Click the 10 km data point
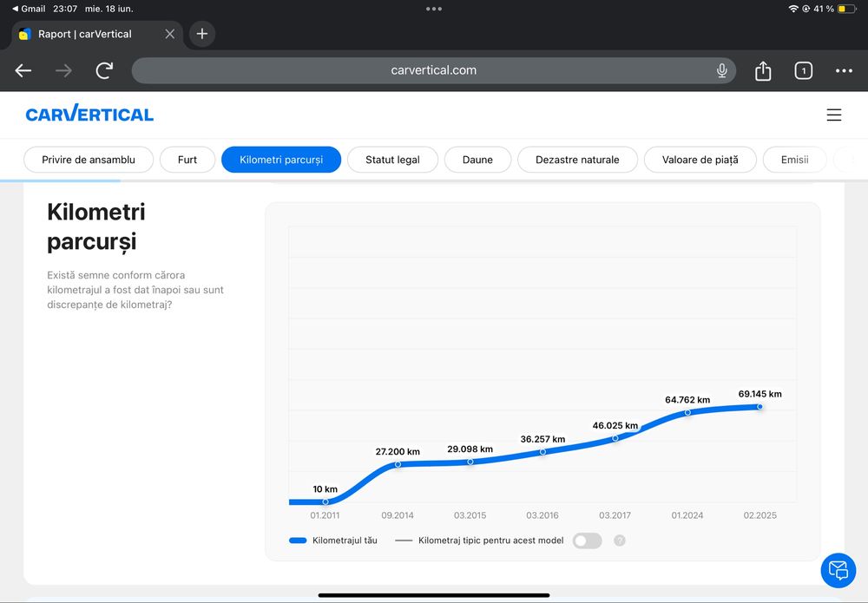Image resolution: width=868 pixels, height=603 pixels. point(325,501)
